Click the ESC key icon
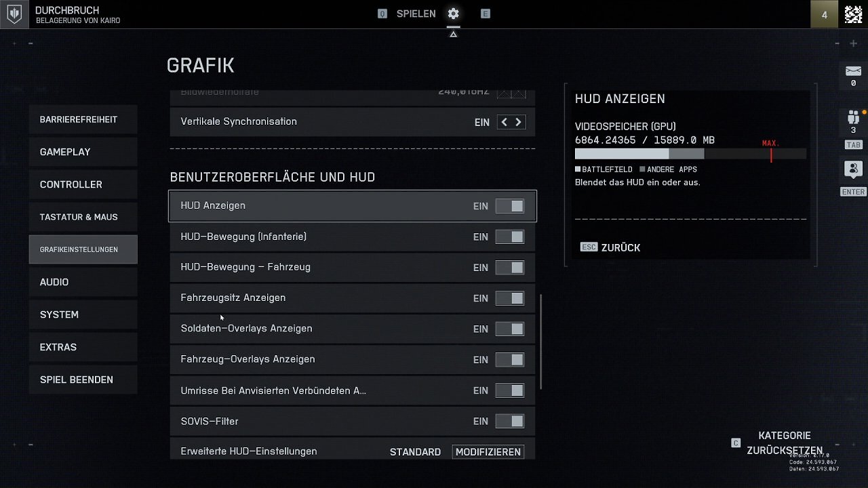Screen dimensions: 868x488 pos(589,247)
